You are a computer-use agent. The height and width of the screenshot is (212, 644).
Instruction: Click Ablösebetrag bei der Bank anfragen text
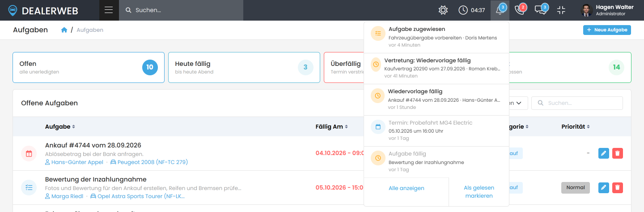click(x=94, y=154)
